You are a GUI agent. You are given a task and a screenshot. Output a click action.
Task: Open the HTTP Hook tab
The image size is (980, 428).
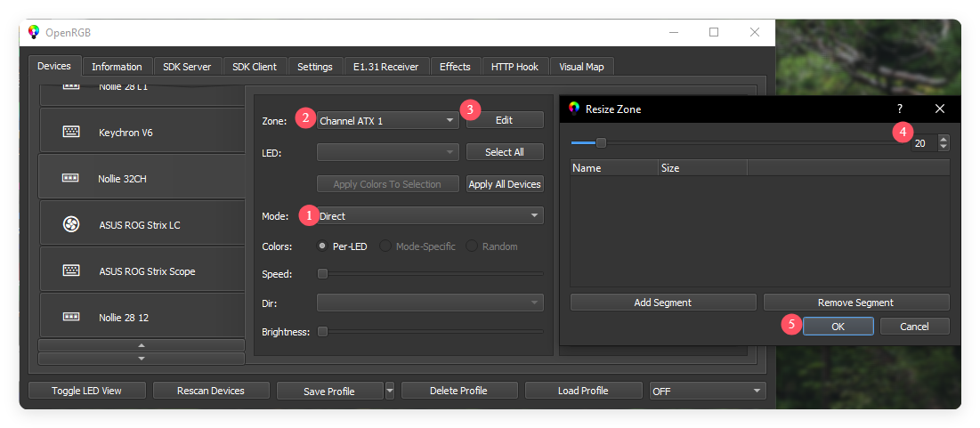[x=515, y=66]
